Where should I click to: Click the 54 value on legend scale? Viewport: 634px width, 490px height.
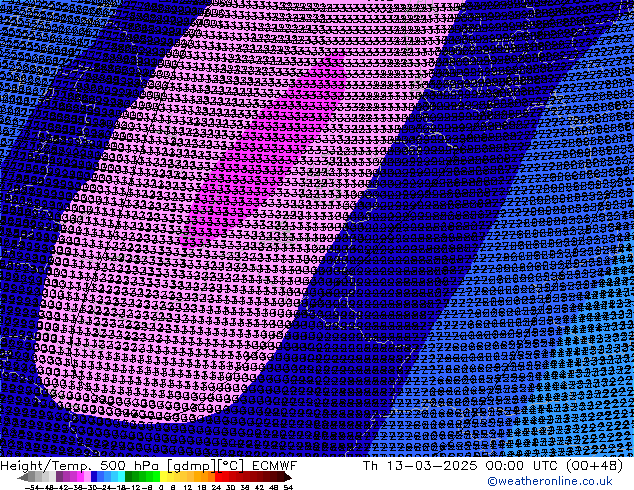click(x=288, y=487)
